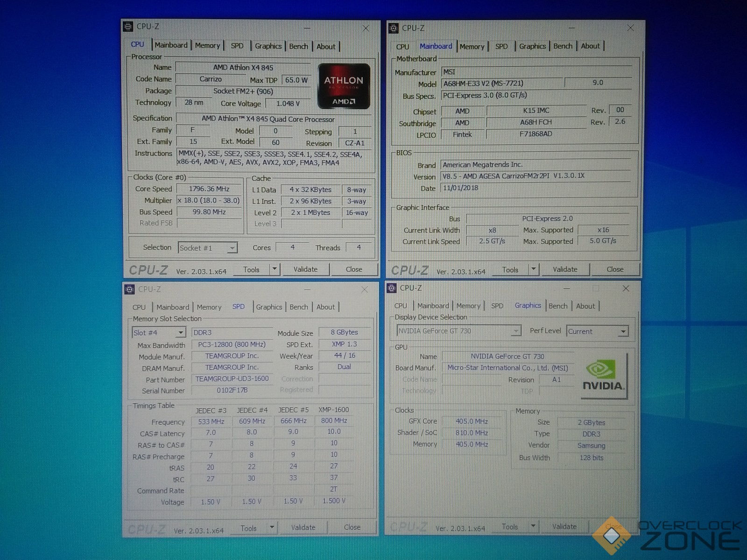747x560 pixels.
Task: Click GFX Core clock 405.0 MHz
Action: click(x=472, y=421)
